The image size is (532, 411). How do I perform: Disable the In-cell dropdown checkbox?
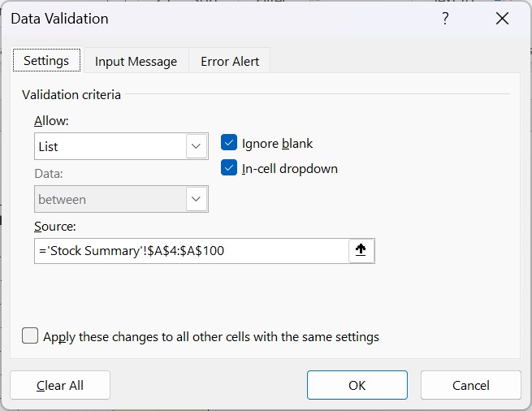coord(229,169)
